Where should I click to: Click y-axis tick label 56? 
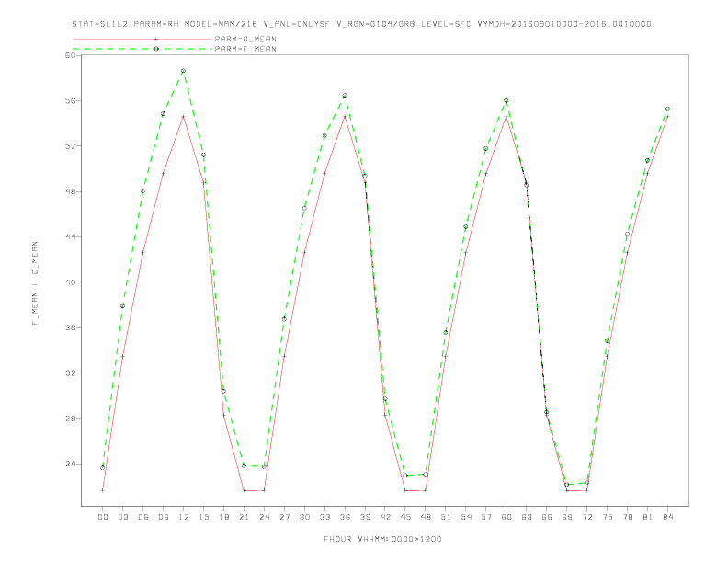point(71,101)
